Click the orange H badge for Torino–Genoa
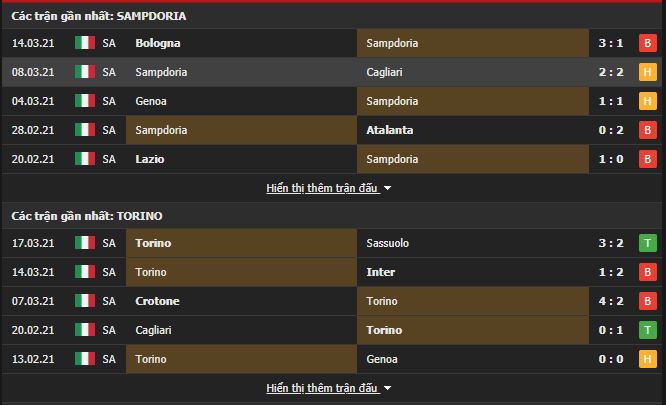The height and width of the screenshot is (405, 666). coord(647,359)
